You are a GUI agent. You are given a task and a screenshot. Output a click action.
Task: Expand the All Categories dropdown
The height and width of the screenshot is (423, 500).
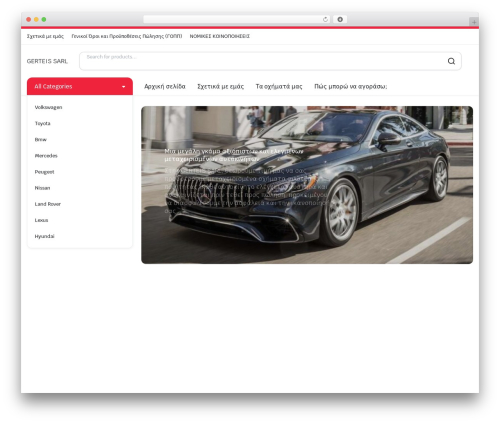pos(80,86)
